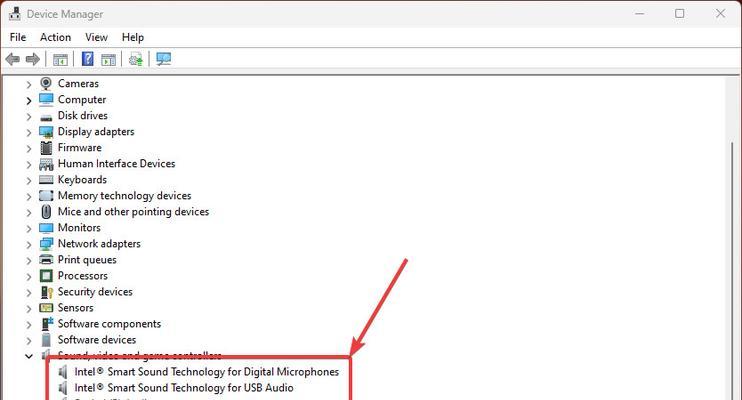Click the Action Pane toolbar icon
The image size is (742, 400).
(108, 59)
